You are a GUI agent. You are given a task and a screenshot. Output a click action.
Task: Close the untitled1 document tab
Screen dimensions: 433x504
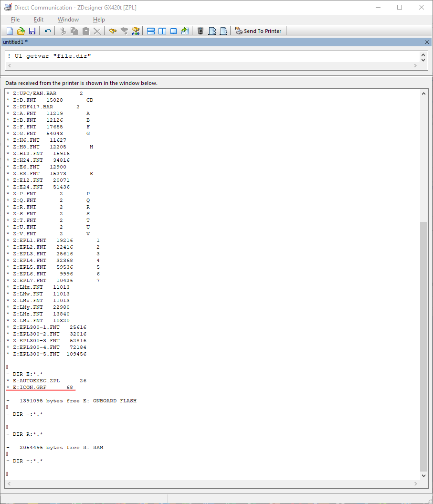pyautogui.click(x=427, y=42)
